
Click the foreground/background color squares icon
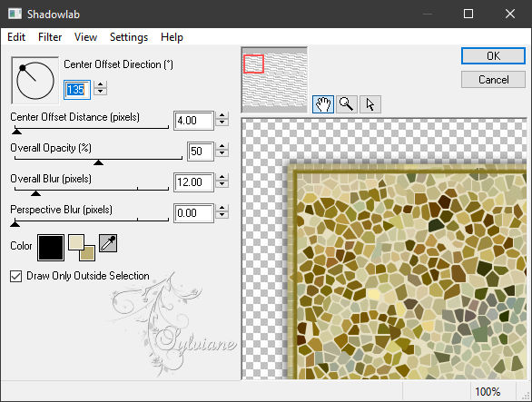click(82, 248)
